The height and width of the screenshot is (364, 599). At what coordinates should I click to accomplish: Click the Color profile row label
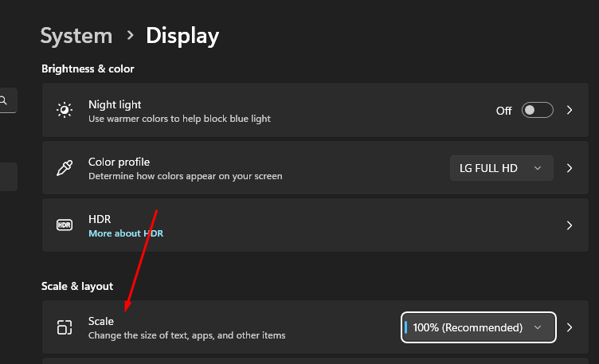pos(119,162)
